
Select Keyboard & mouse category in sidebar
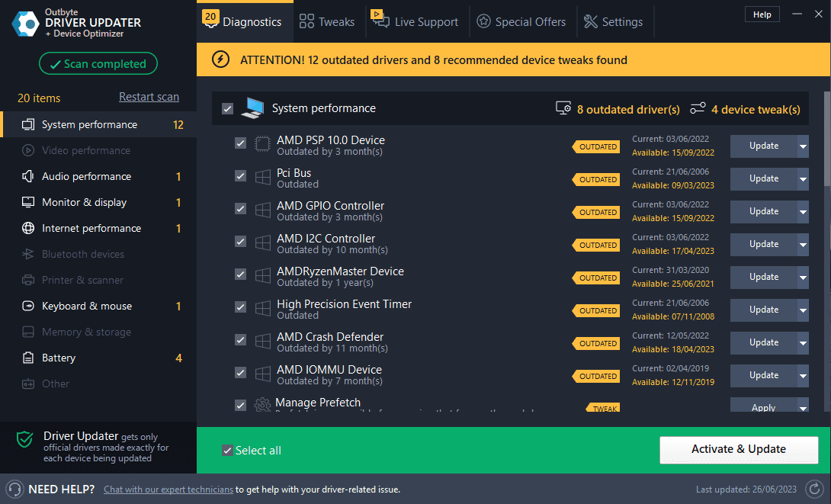[100, 306]
